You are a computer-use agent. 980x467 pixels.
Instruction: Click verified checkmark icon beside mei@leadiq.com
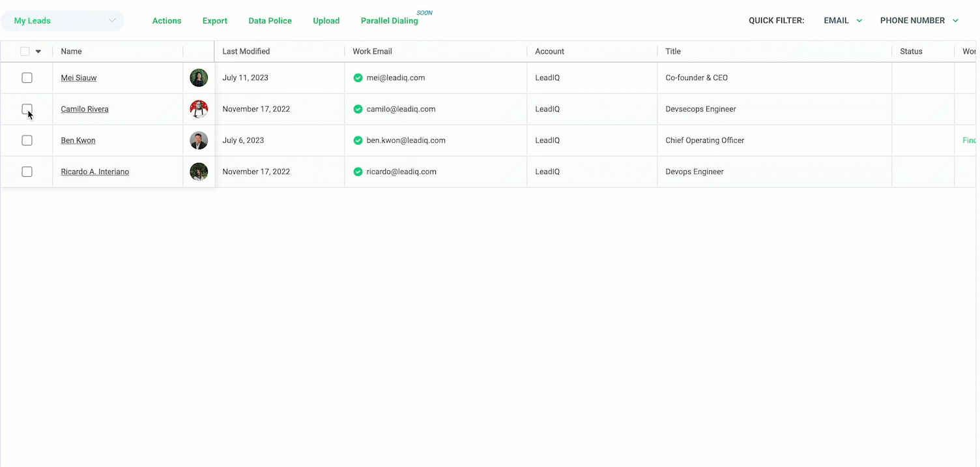pyautogui.click(x=358, y=78)
